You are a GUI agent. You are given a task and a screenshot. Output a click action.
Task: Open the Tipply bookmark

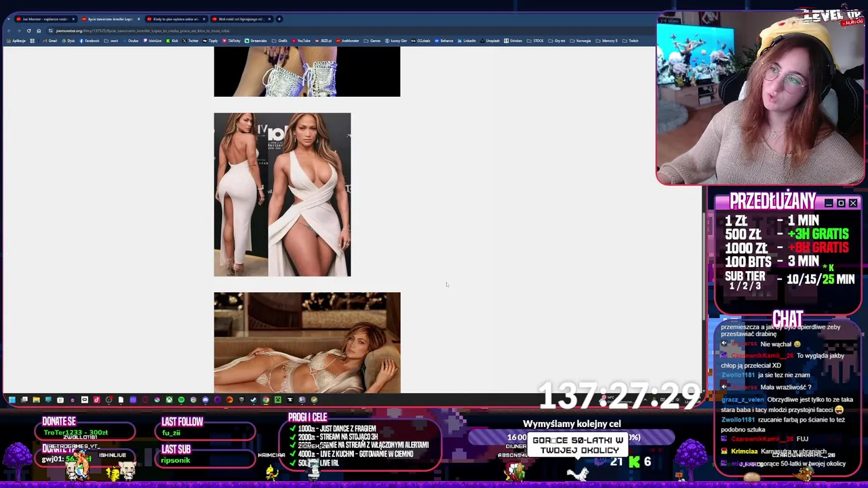(210, 41)
